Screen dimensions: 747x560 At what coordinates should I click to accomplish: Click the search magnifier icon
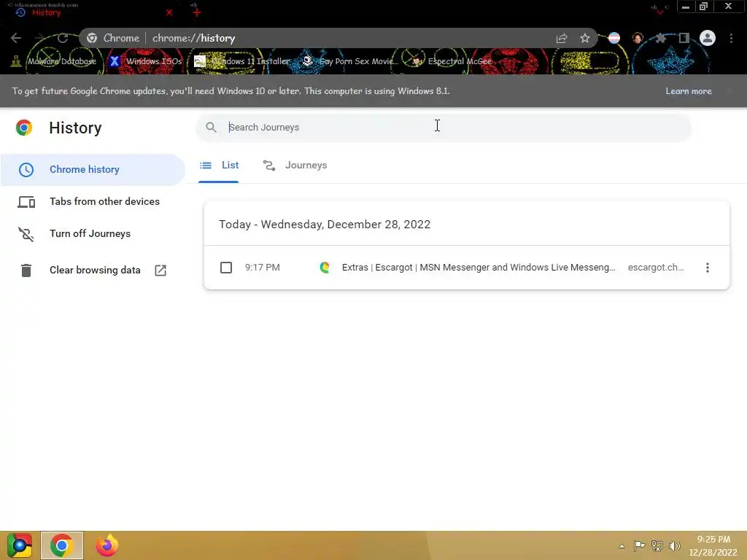tap(211, 127)
